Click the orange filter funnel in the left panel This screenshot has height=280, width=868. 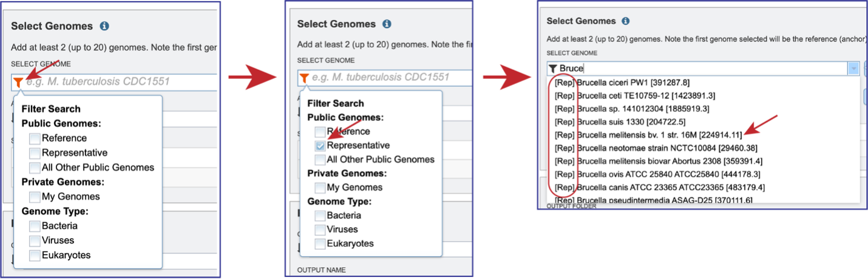tap(18, 82)
